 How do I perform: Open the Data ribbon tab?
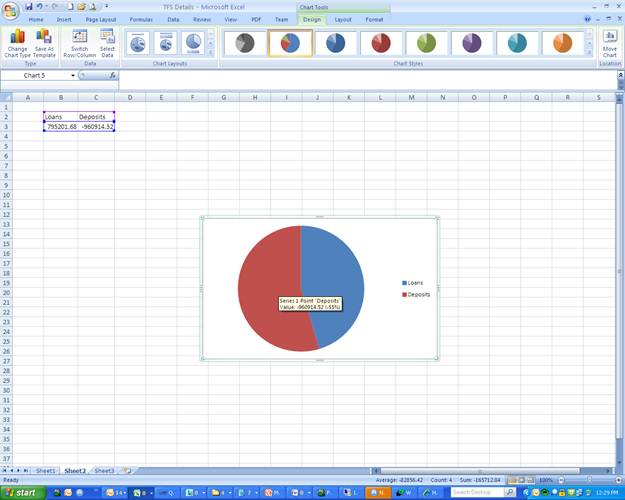173,20
